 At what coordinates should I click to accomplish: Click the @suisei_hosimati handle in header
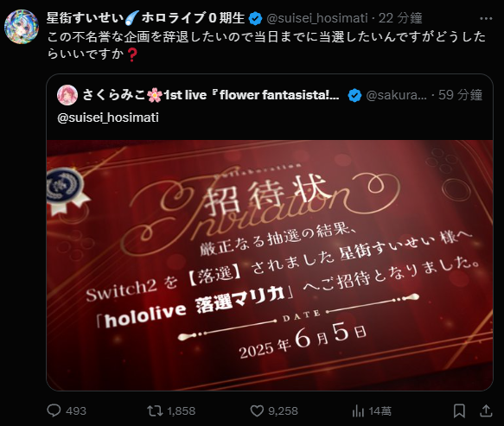click(x=317, y=18)
